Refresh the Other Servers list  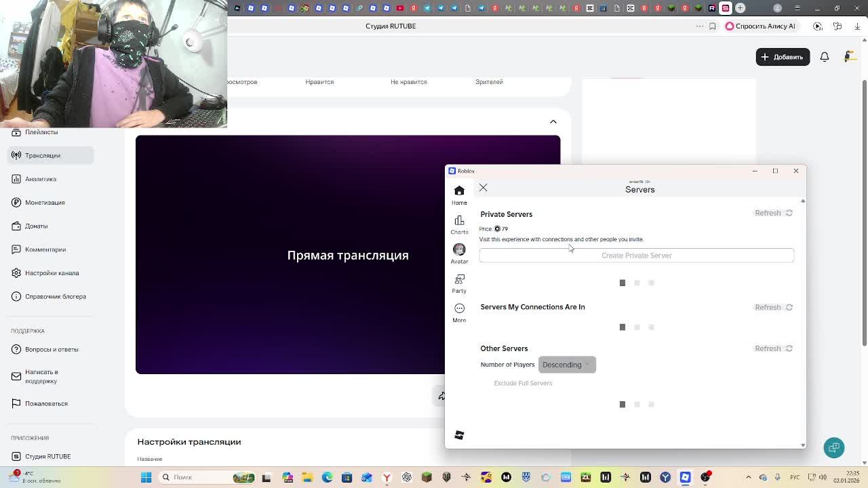[x=774, y=348]
